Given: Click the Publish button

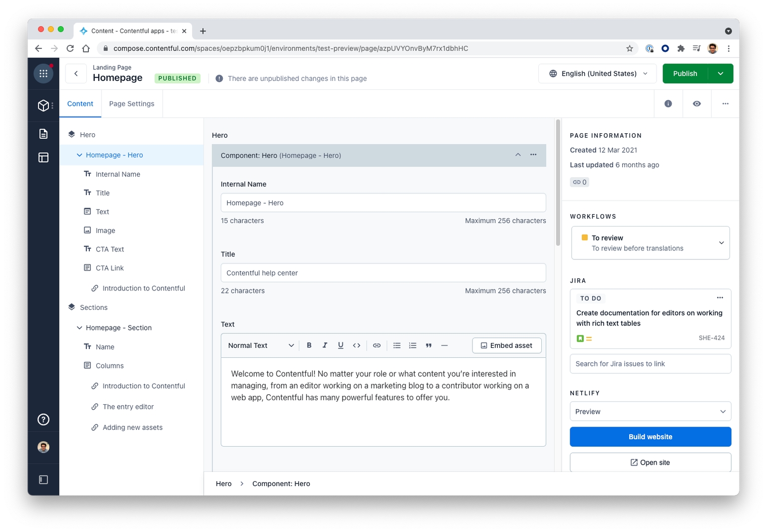Looking at the screenshot, I should coord(685,73).
